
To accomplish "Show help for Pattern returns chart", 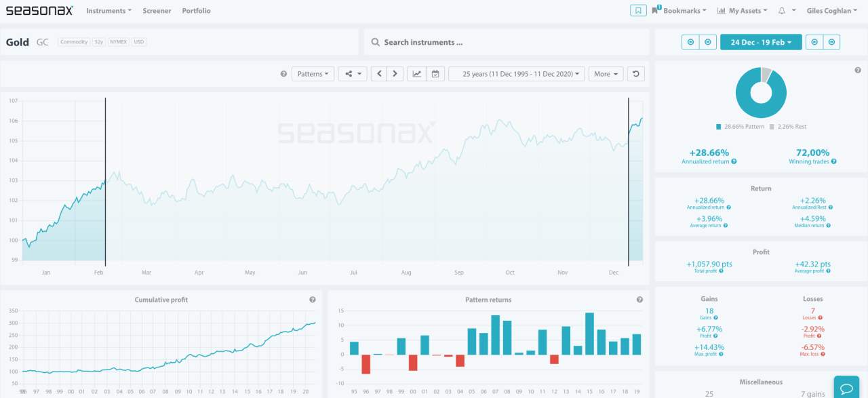I will click(639, 300).
